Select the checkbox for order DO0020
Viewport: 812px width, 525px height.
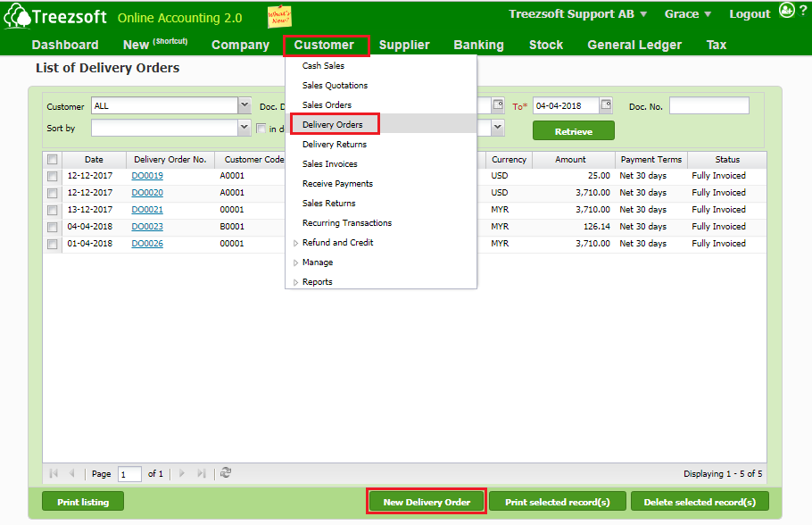tap(53, 194)
